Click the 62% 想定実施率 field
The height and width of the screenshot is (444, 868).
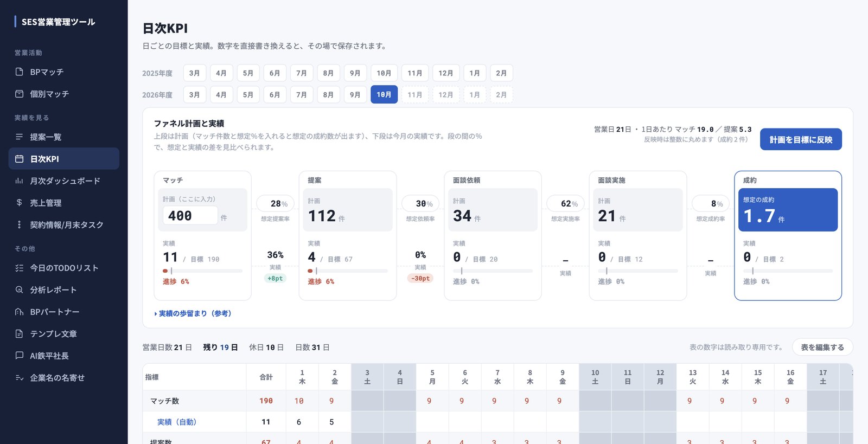[565, 203]
